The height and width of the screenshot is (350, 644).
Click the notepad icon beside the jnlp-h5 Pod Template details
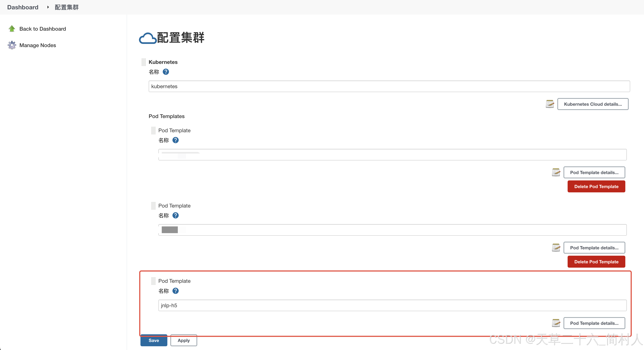point(556,323)
